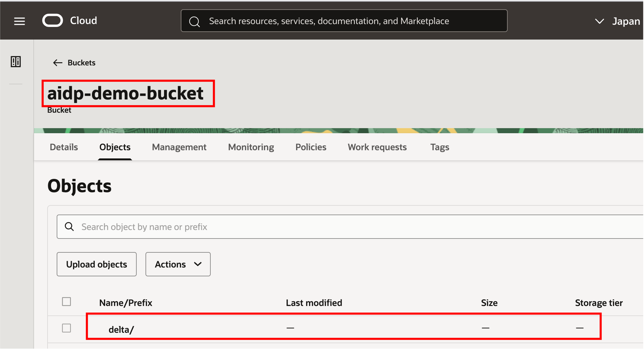Screen dimensions: 644x349
Task: Click the Name/Prefix column header
Action: [x=126, y=303]
